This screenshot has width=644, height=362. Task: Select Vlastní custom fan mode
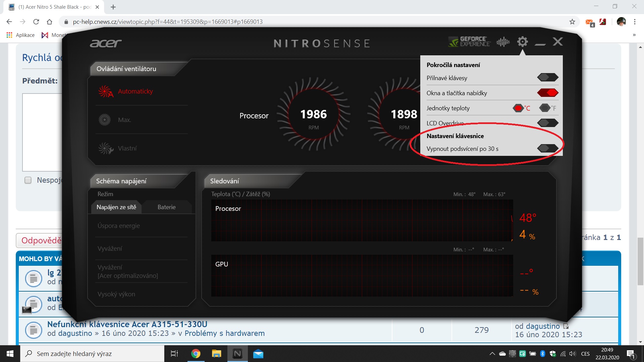127,148
